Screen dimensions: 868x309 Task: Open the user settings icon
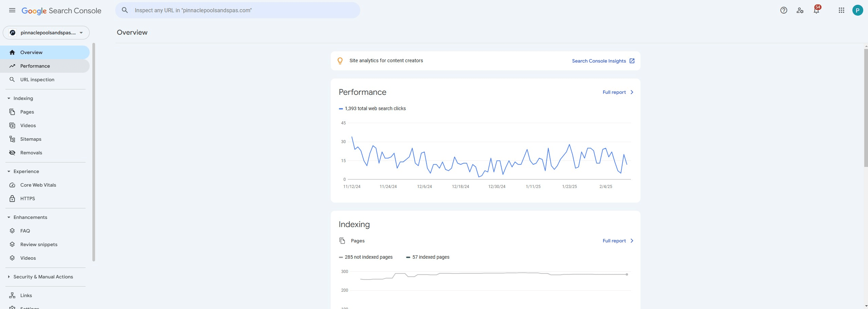(800, 10)
